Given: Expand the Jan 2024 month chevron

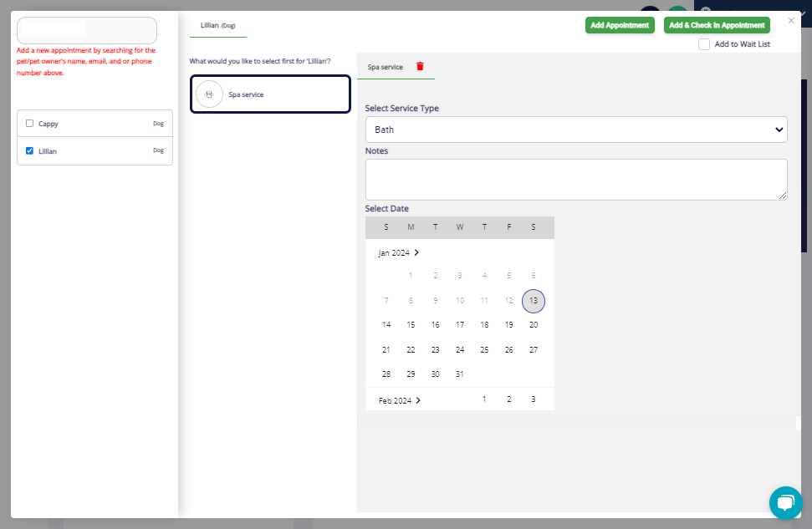Looking at the screenshot, I should 416,252.
